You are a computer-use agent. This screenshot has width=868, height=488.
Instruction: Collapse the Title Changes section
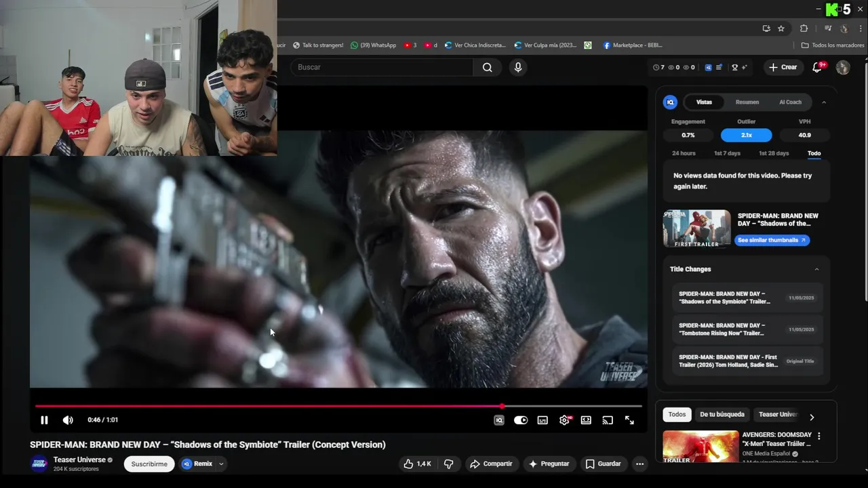816,269
